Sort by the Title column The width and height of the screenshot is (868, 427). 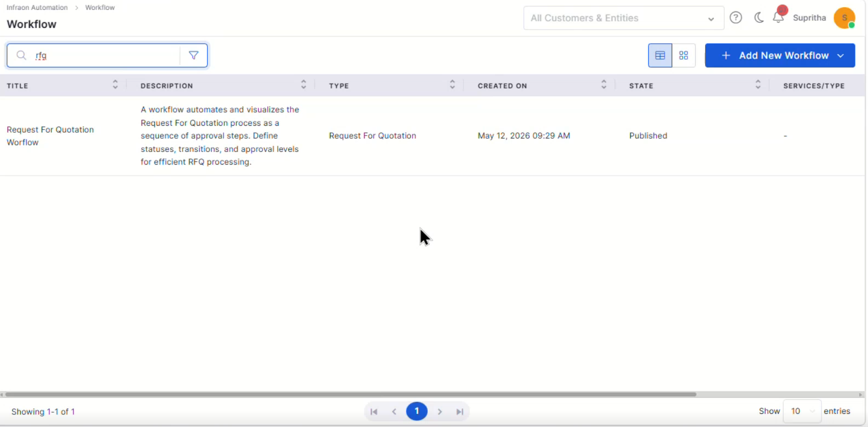click(x=115, y=85)
